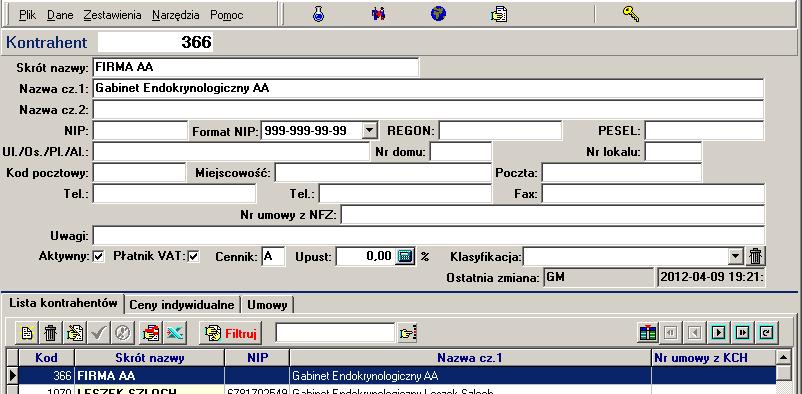Click in the Ul./Os./Pl./Al. street field
This screenshot has height=394, width=802.
pos(231,152)
